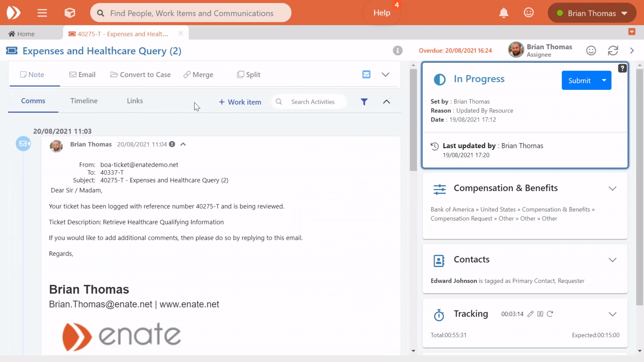Expand the Contacts card

[612, 260]
